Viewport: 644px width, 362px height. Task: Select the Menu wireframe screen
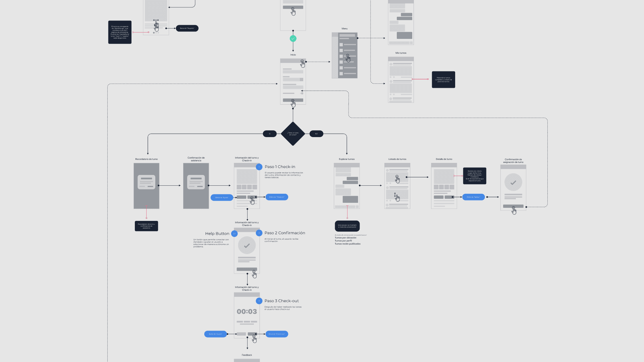344,55
